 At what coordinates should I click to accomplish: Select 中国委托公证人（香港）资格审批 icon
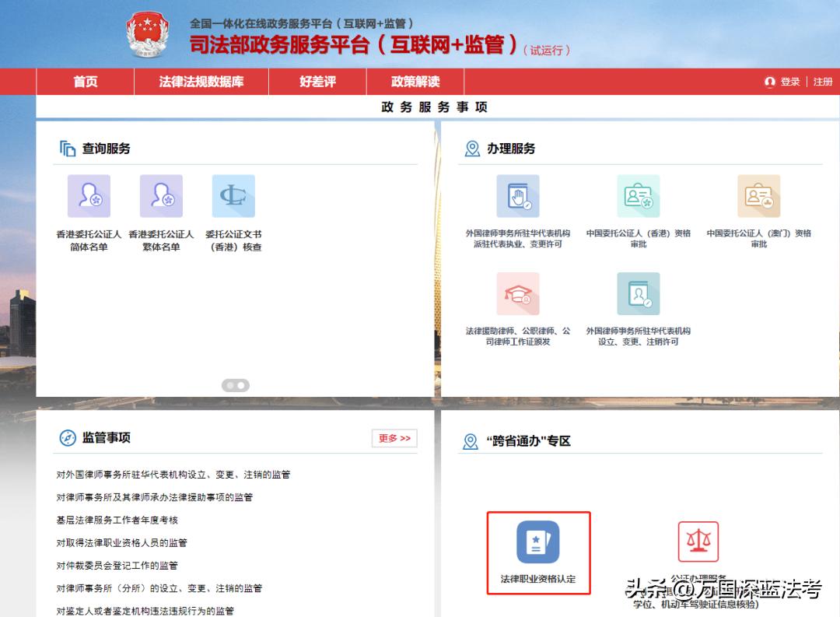pos(638,195)
